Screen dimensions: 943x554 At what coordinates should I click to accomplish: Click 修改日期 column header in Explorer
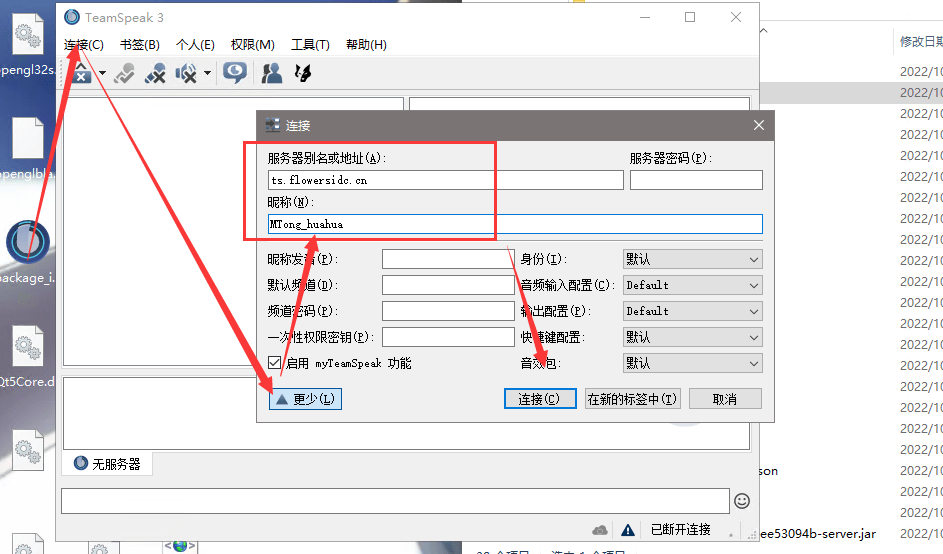pos(921,42)
